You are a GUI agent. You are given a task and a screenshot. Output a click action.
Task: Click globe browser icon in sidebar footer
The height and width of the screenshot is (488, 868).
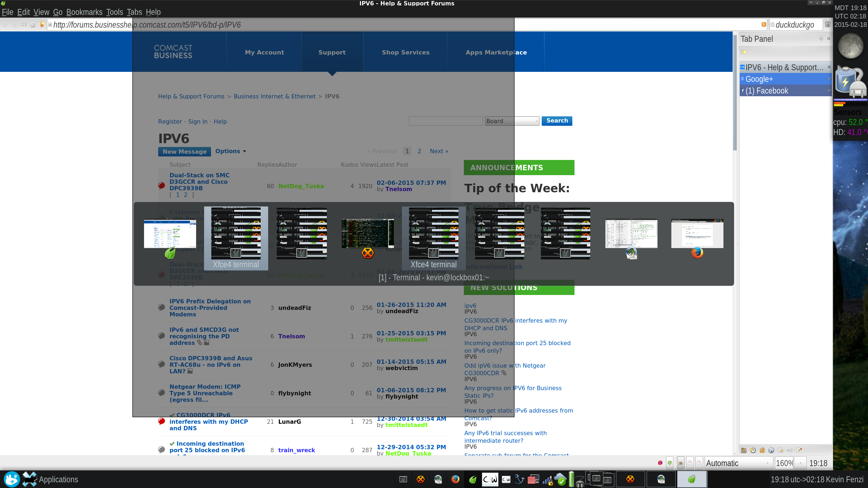[771, 450]
